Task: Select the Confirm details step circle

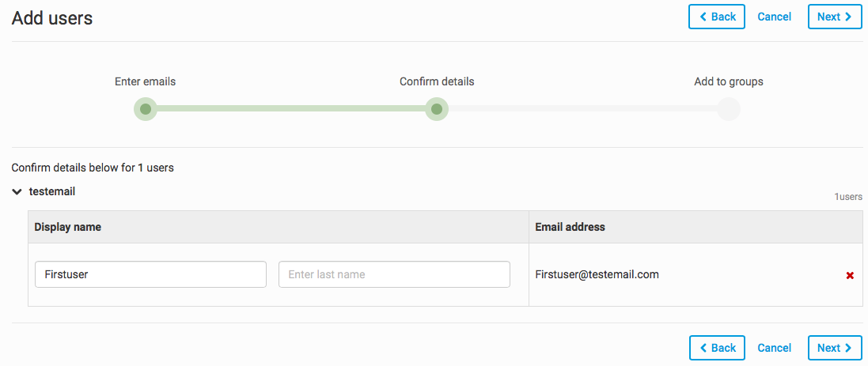Action: [x=437, y=109]
